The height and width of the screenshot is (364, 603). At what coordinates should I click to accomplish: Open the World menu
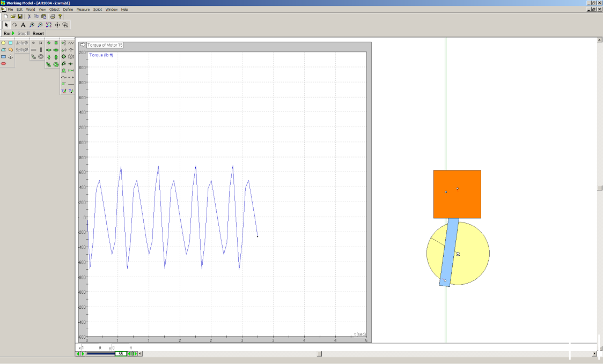tap(31, 10)
